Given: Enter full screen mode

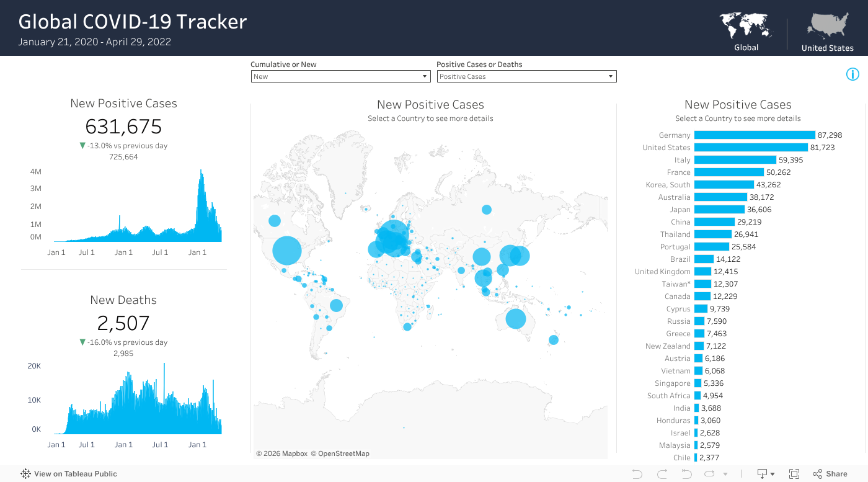Looking at the screenshot, I should pos(794,474).
